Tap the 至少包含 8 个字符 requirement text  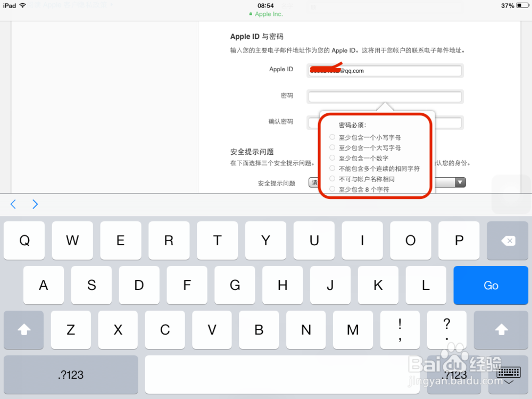pos(364,189)
